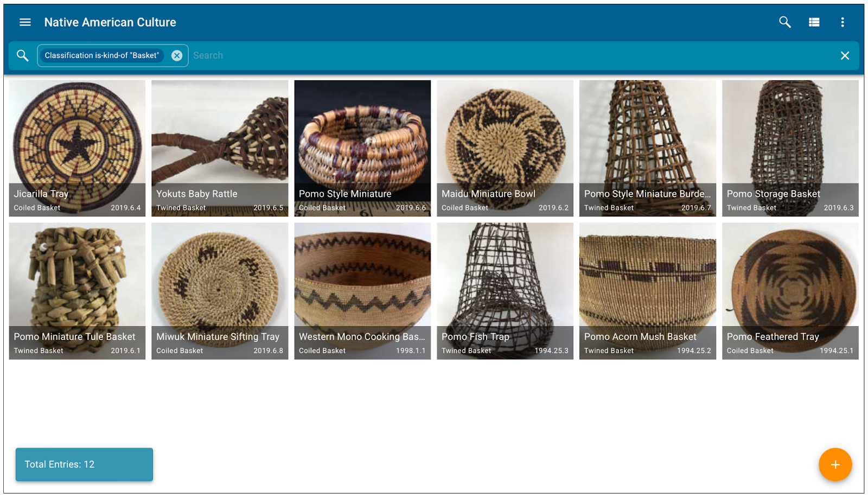This screenshot has height=497, width=868.
Task: Click the Total Entries: 12 banner
Action: pyautogui.click(x=84, y=464)
